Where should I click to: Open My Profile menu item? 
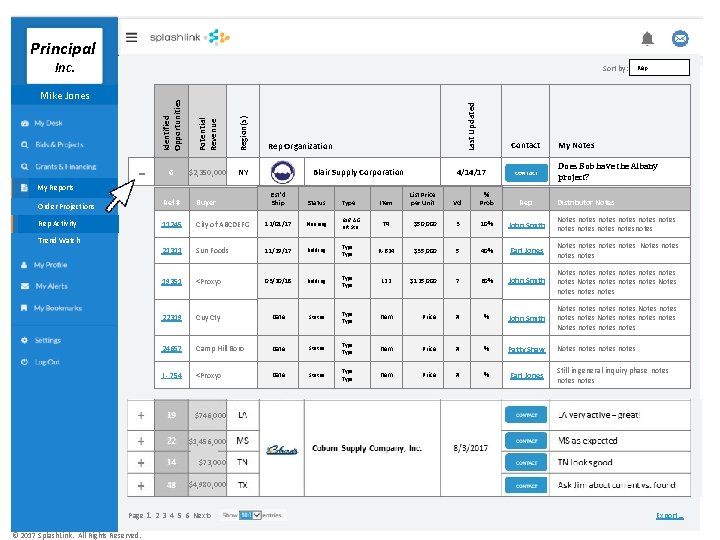(x=51, y=265)
